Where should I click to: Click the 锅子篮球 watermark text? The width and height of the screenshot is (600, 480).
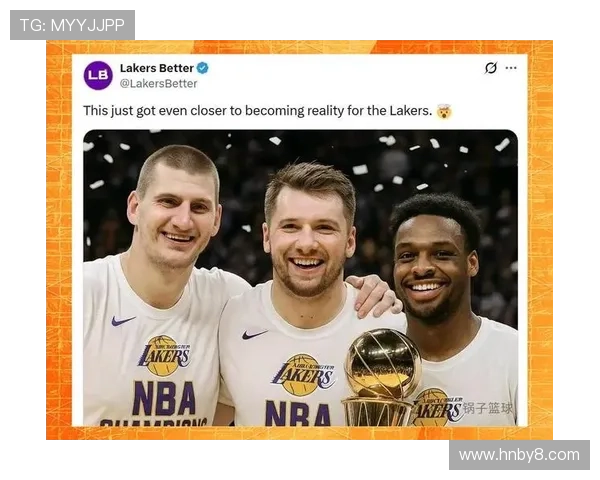point(488,408)
